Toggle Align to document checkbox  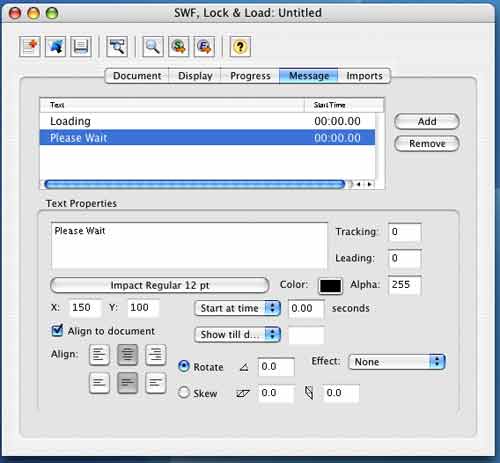pyautogui.click(x=57, y=331)
